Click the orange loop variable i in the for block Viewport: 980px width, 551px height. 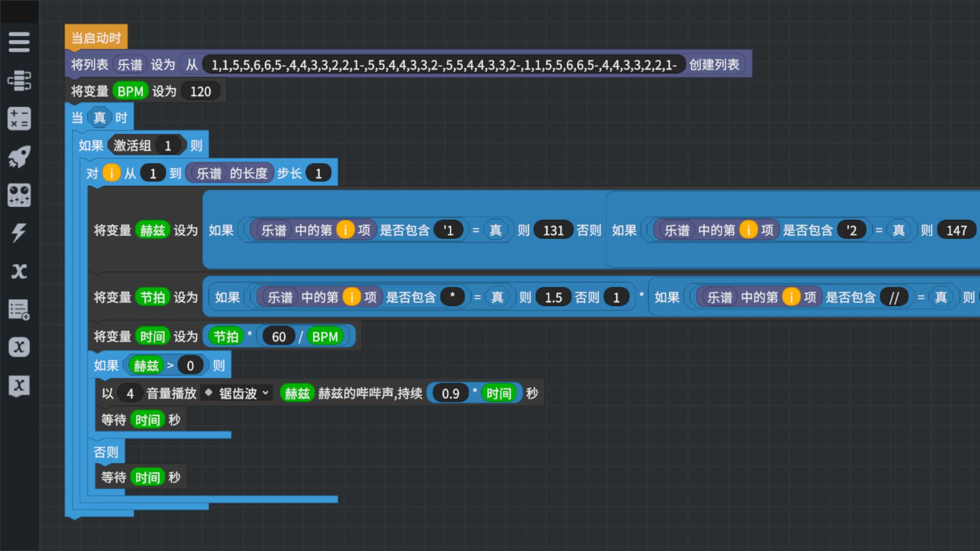[111, 173]
